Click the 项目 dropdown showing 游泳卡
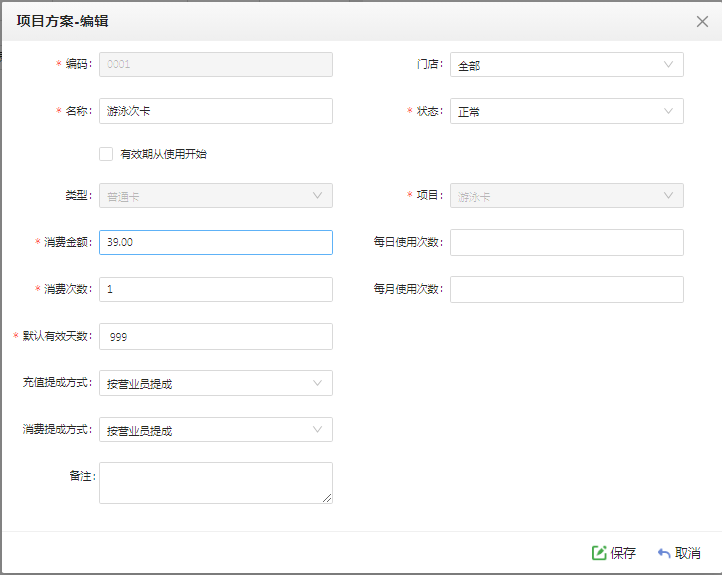Screen dimensions: 722x575 pos(566,196)
